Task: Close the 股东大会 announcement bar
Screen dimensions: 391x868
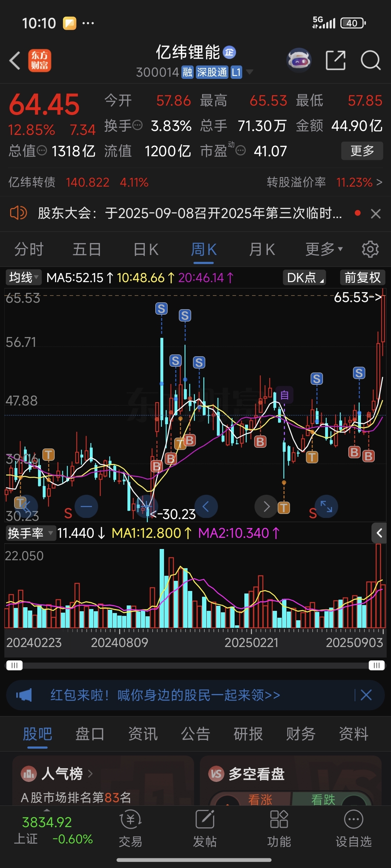Action: pos(376,214)
